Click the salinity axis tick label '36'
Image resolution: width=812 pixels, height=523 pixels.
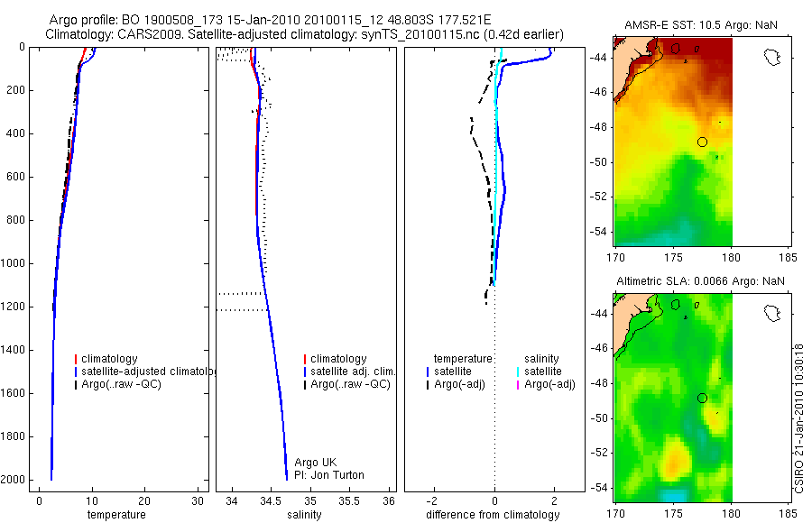point(389,500)
